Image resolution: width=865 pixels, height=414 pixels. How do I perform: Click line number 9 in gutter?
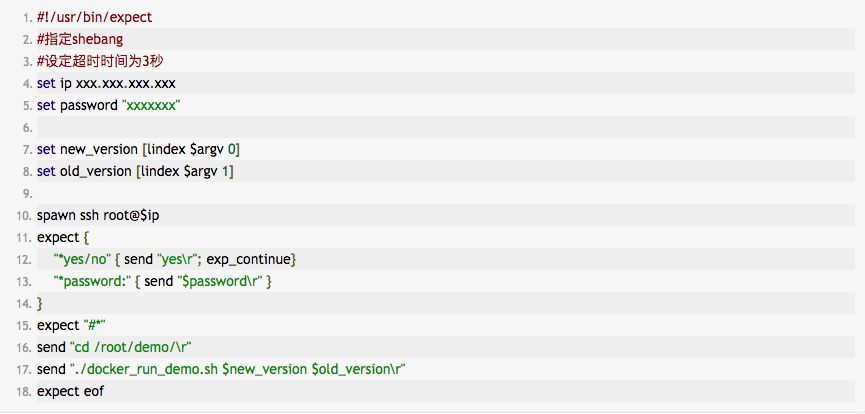28,194
